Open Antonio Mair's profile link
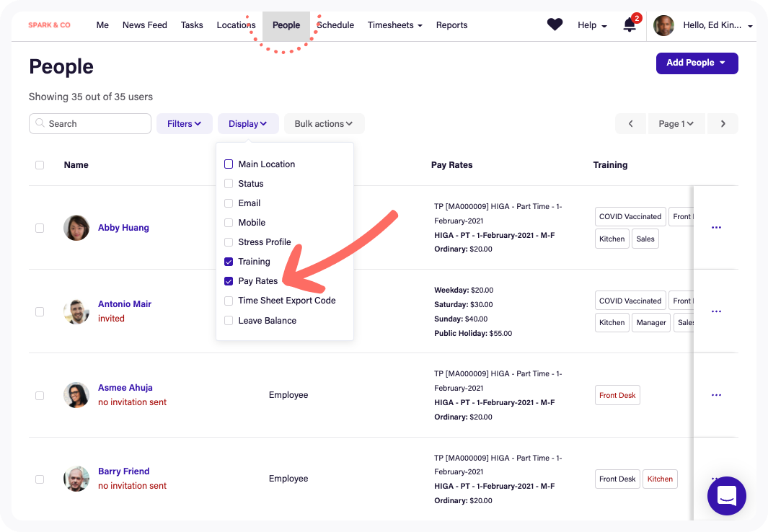The width and height of the screenshot is (768, 532). coord(125,304)
